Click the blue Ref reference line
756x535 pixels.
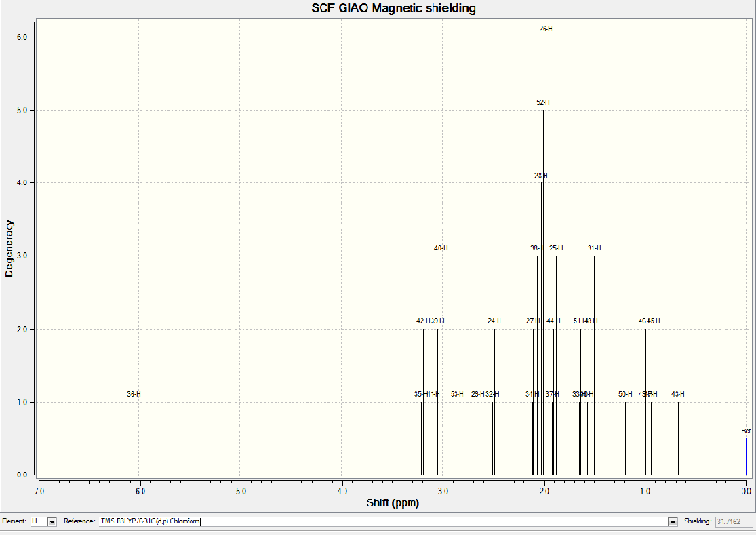click(x=746, y=456)
